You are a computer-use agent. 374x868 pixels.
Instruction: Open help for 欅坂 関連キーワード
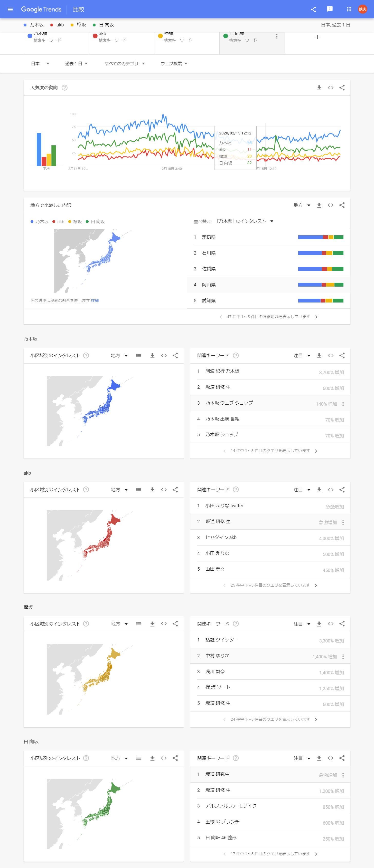[x=236, y=624]
